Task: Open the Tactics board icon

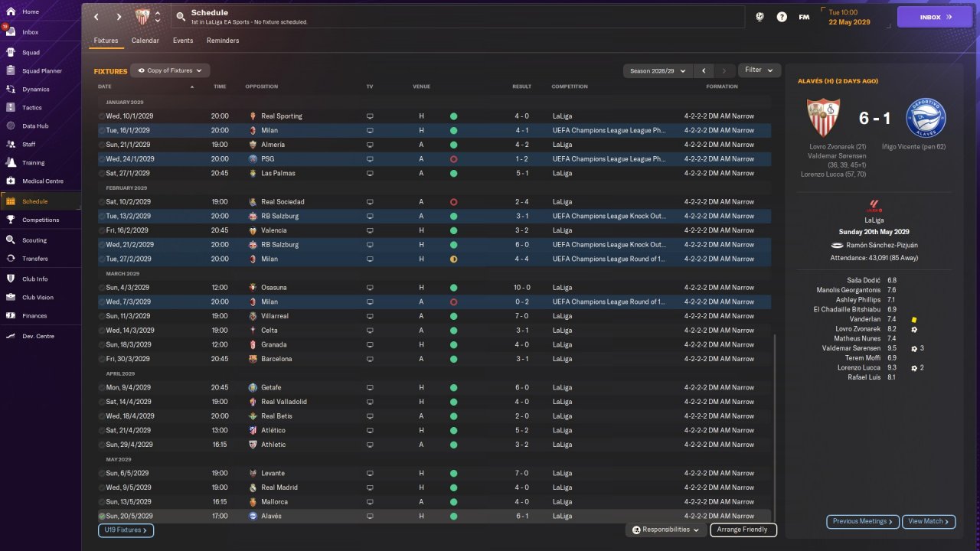Action: (11, 108)
